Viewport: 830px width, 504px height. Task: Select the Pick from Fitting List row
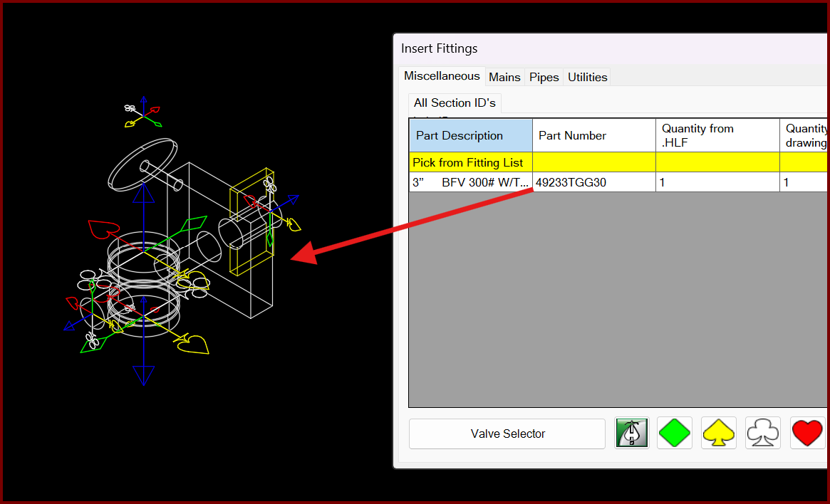click(x=468, y=162)
